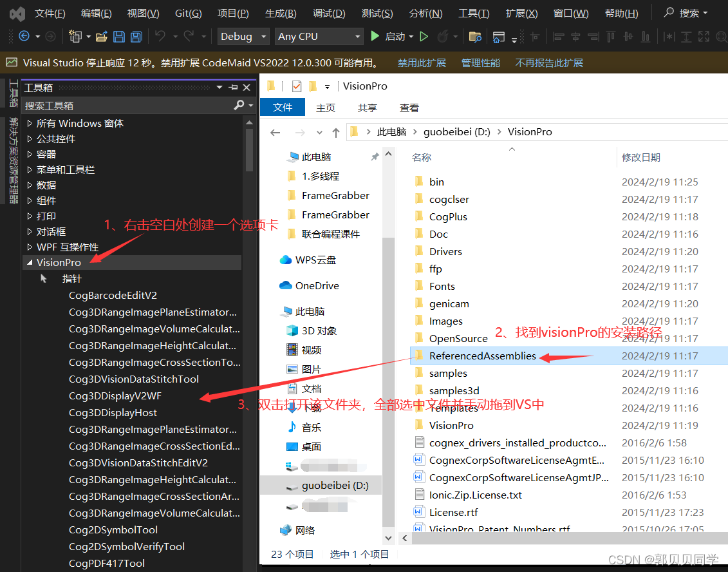
Task: Pin the toolbox panel with auto-hide icon
Action: (234, 88)
